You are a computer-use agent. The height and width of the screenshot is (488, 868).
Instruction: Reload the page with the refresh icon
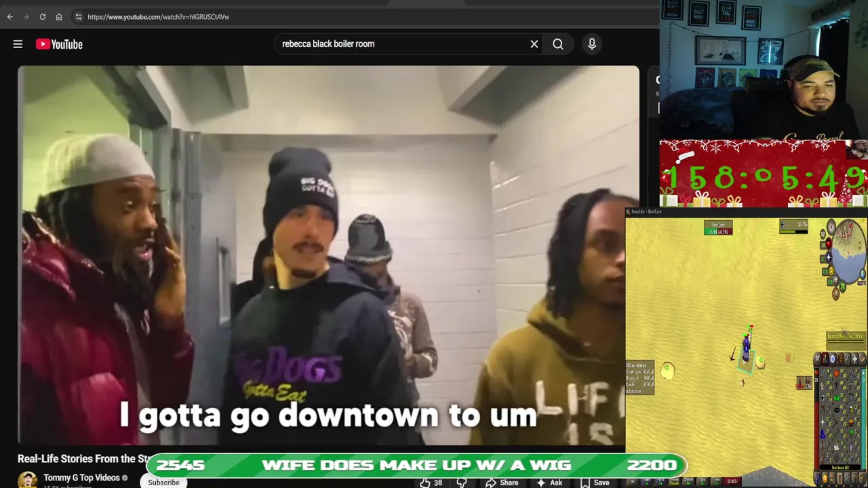click(42, 17)
